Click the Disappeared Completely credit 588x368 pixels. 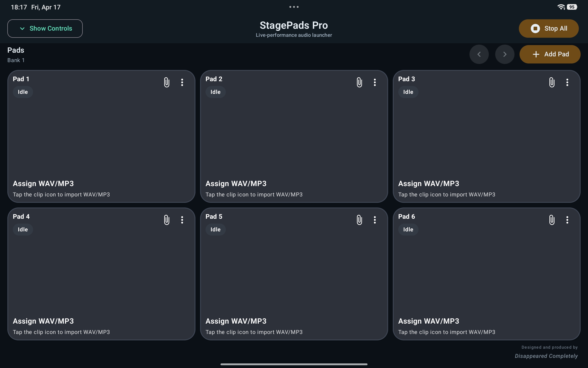point(546,356)
